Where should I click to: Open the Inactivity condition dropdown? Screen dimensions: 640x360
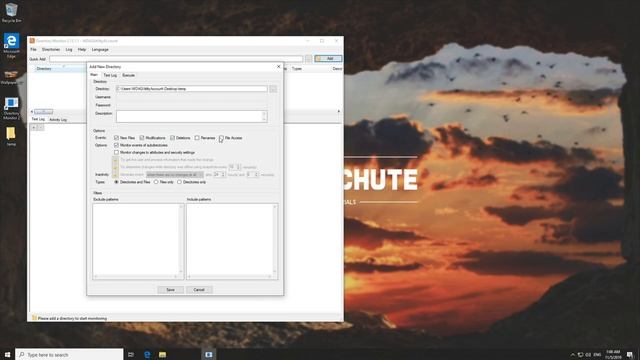175,175
